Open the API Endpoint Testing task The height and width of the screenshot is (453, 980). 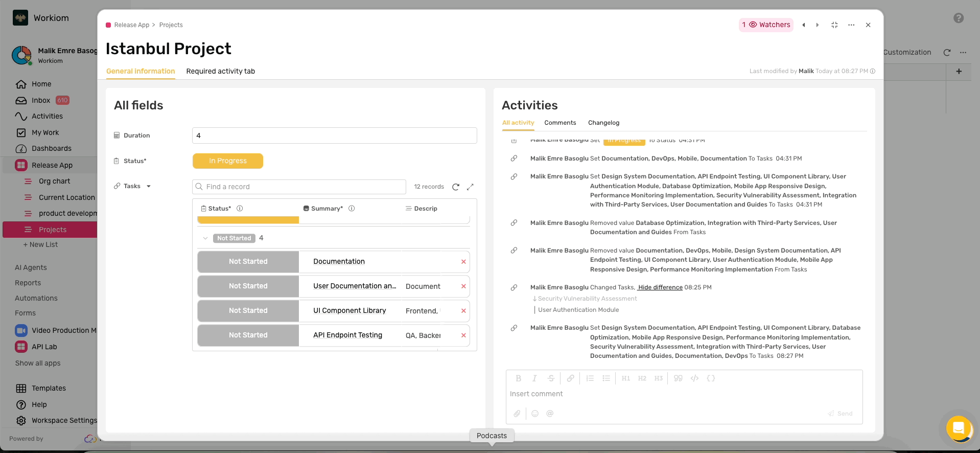(x=347, y=335)
